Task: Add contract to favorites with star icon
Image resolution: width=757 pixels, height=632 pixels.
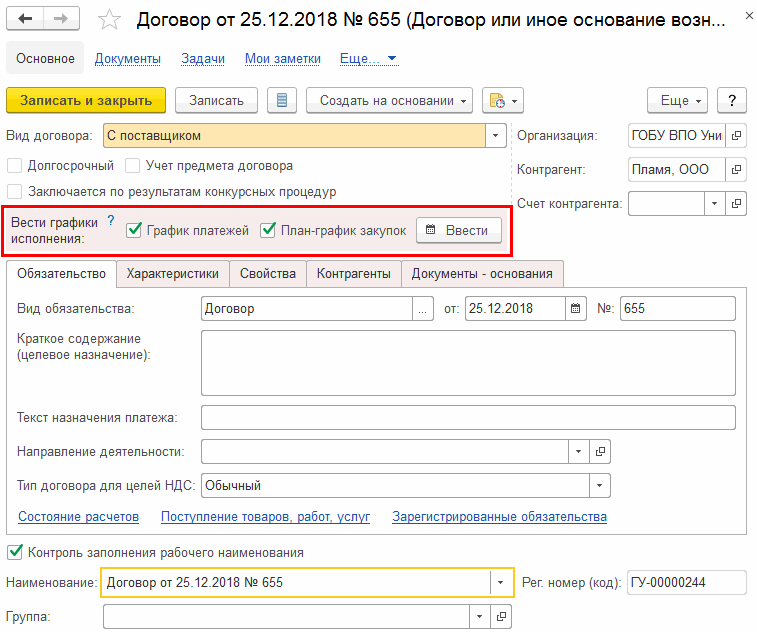Action: click(x=109, y=20)
